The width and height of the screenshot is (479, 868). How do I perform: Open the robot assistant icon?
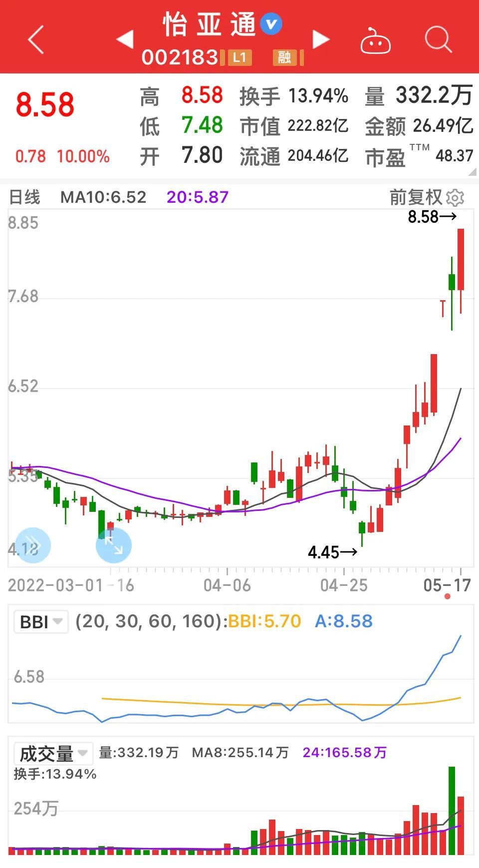click(x=375, y=41)
